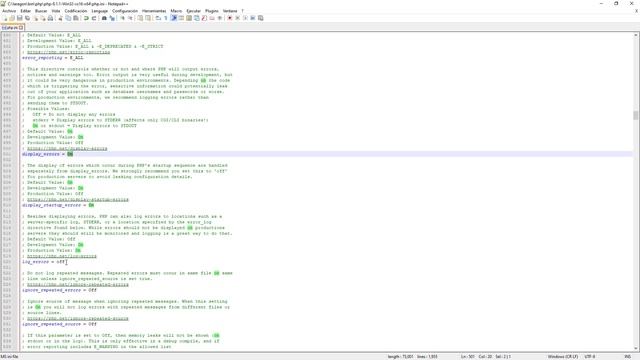Screen dimensions: 640x360
Task: Create a new document with New icon
Action: 5,18
